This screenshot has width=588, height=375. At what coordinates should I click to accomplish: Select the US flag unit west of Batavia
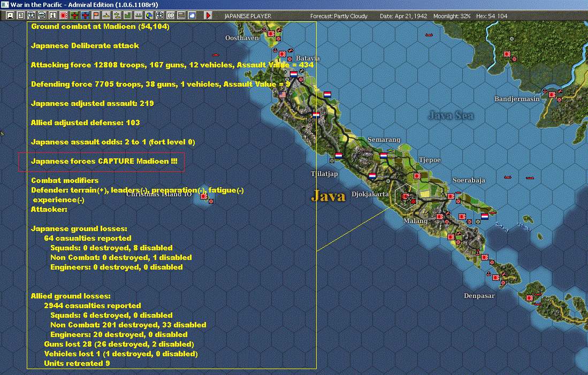click(282, 95)
